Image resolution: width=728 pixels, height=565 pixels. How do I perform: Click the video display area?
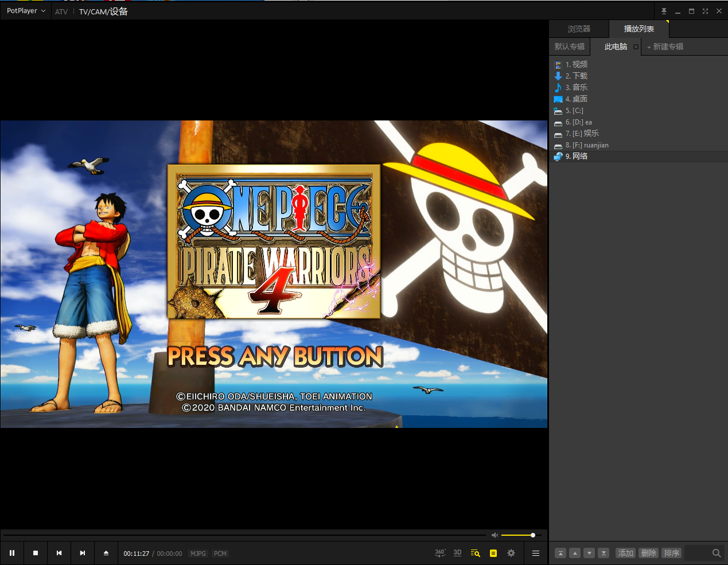[274, 274]
